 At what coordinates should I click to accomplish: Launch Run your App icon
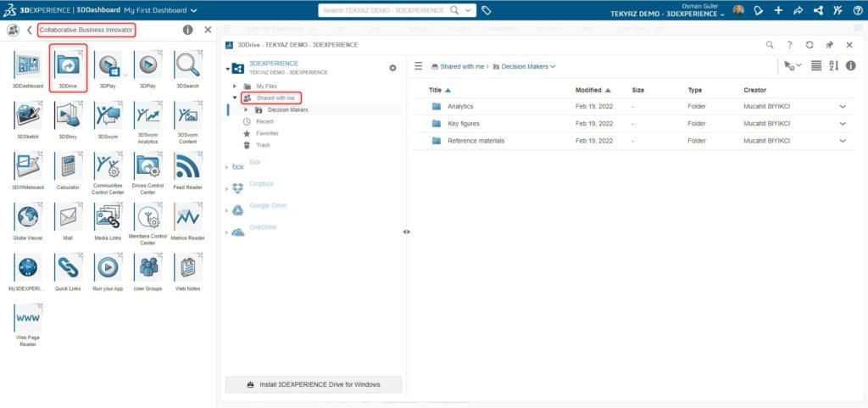108,267
